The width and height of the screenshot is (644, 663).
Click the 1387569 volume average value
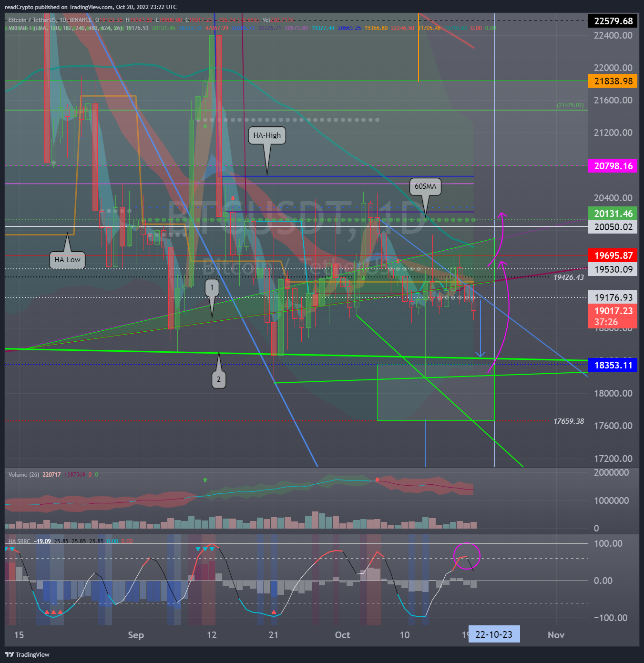tap(74, 475)
